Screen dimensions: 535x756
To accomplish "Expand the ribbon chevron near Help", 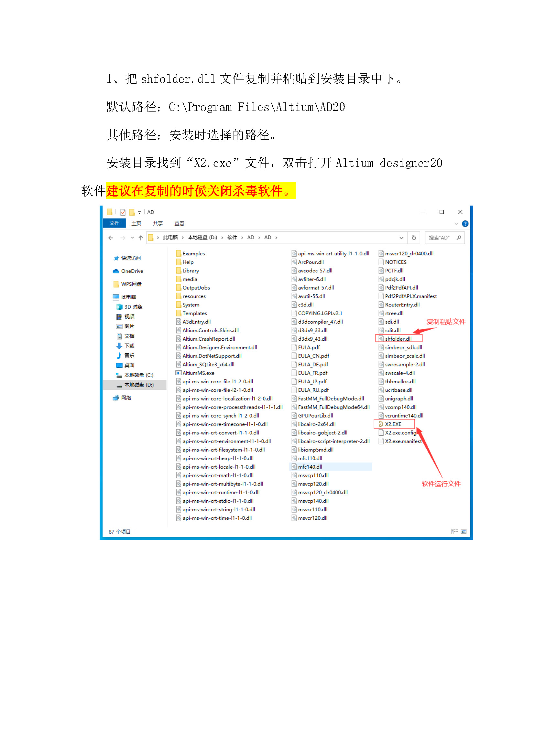I will 456,224.
